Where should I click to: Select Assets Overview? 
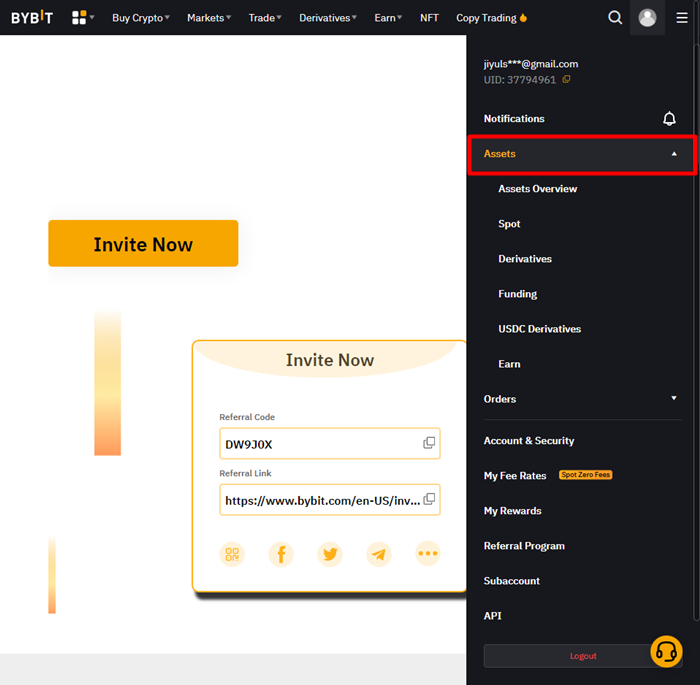coord(538,189)
